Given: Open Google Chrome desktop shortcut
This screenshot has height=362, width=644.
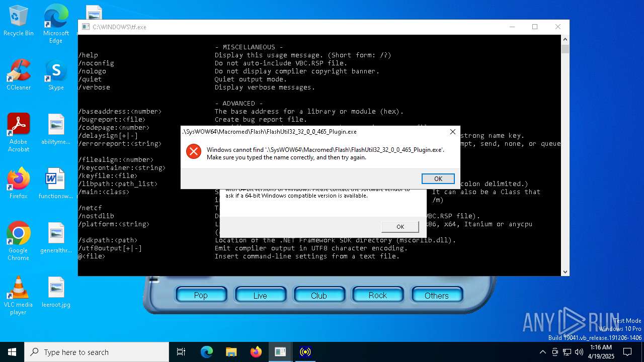Looking at the screenshot, I should pos(19,241).
